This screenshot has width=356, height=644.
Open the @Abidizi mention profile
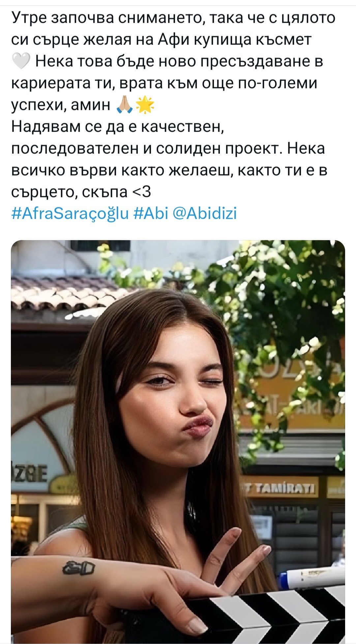point(205,213)
